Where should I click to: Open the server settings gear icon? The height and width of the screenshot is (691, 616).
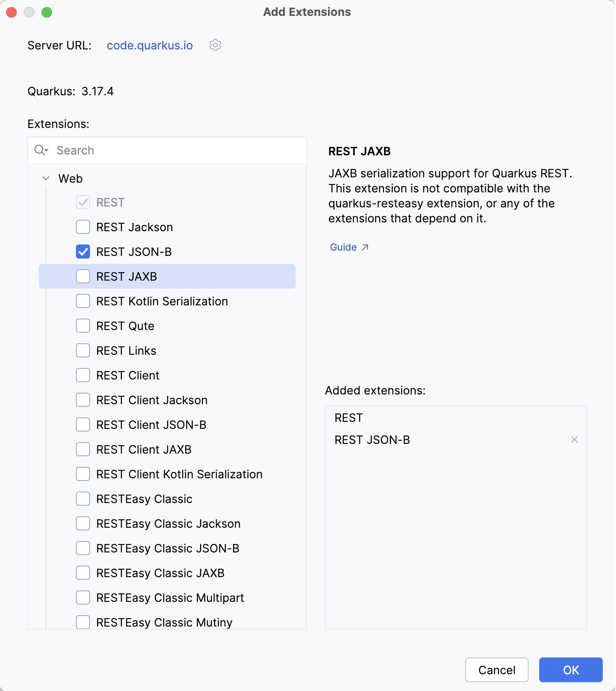pyautogui.click(x=215, y=45)
